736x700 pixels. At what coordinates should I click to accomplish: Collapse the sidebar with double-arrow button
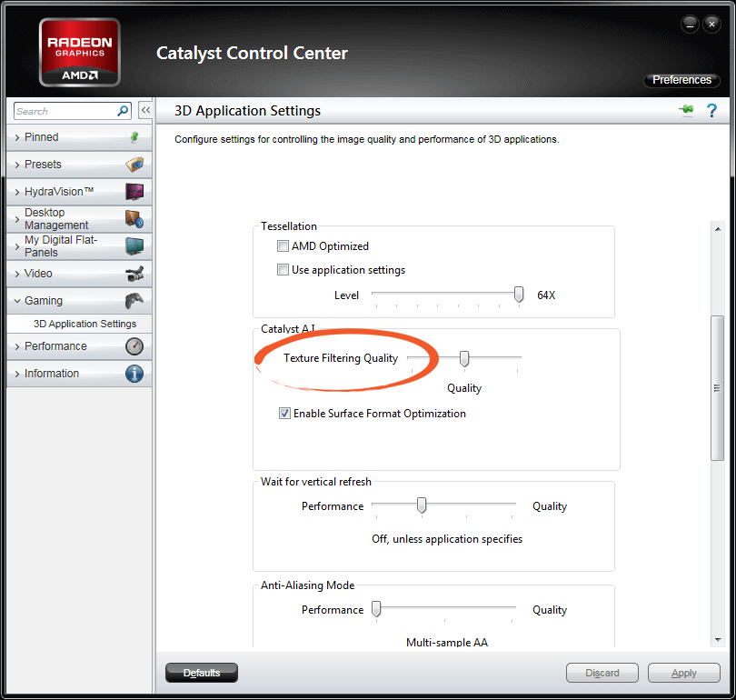[x=145, y=110]
